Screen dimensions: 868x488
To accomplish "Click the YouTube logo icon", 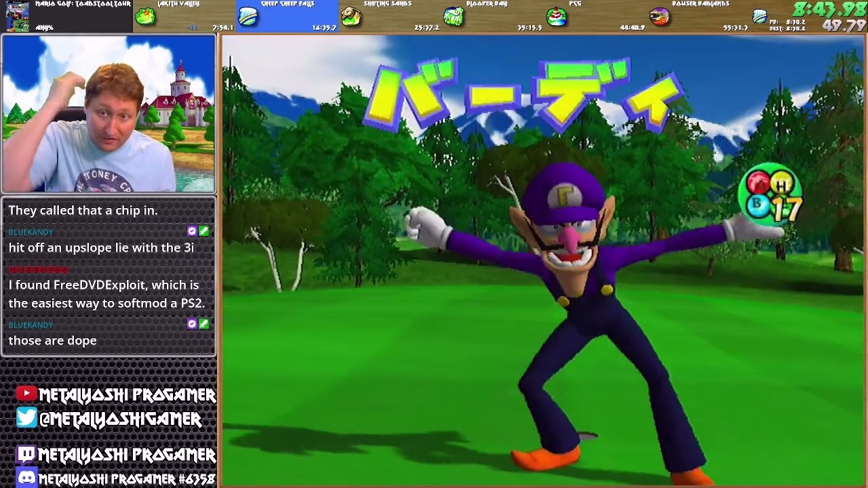I will click(x=26, y=393).
